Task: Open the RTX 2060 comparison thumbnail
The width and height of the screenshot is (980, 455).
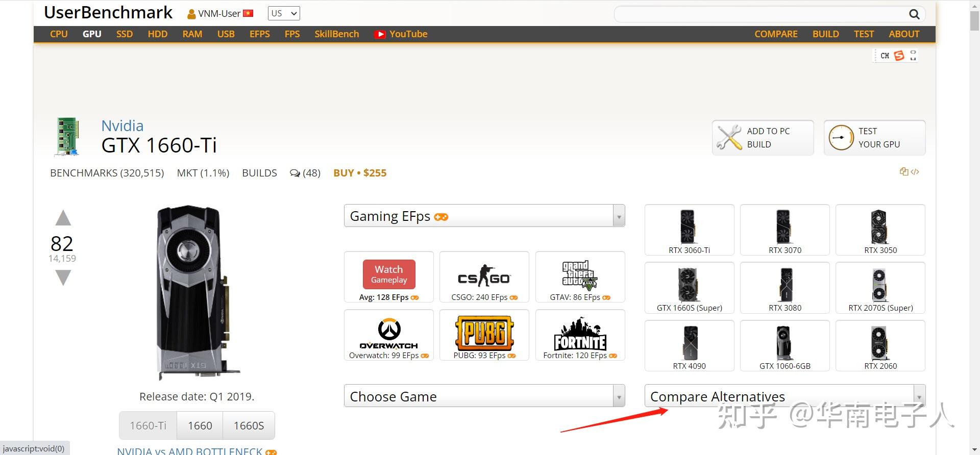Action: tap(880, 345)
